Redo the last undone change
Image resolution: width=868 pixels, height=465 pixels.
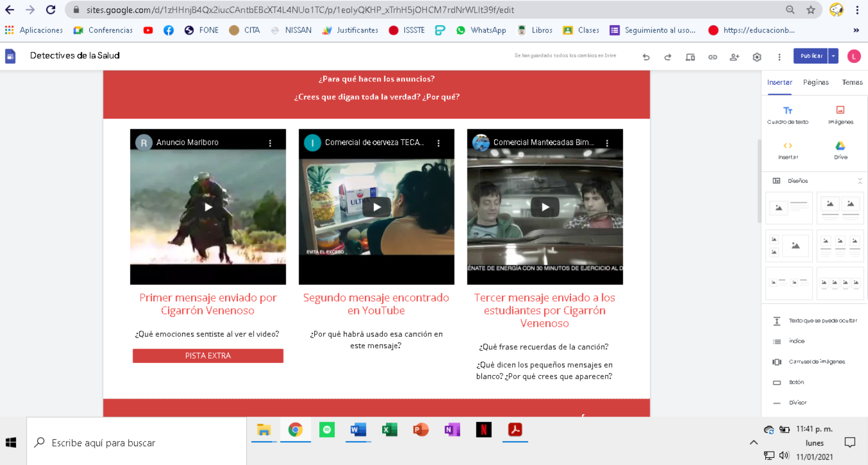(667, 57)
